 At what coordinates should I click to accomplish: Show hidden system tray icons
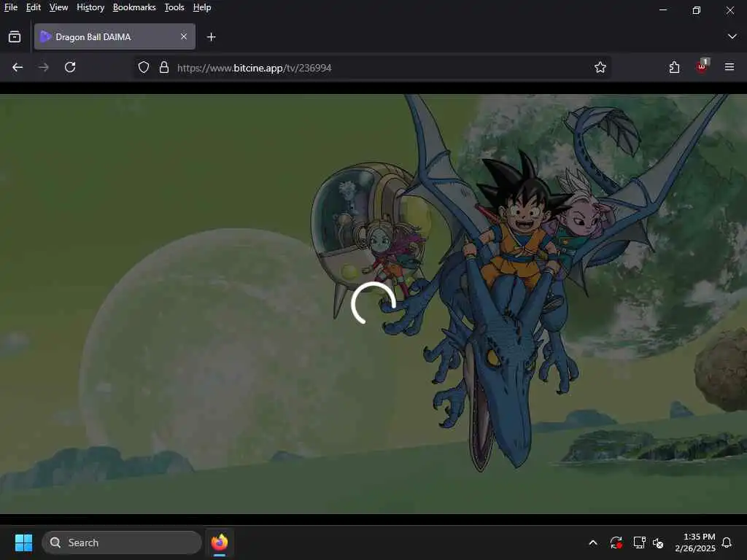coord(593,542)
